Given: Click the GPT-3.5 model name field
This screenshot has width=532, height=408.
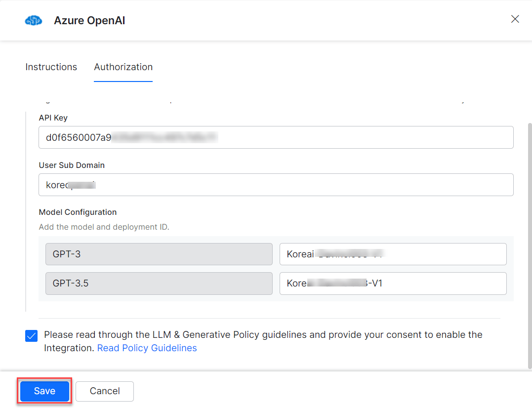Looking at the screenshot, I should click(159, 283).
